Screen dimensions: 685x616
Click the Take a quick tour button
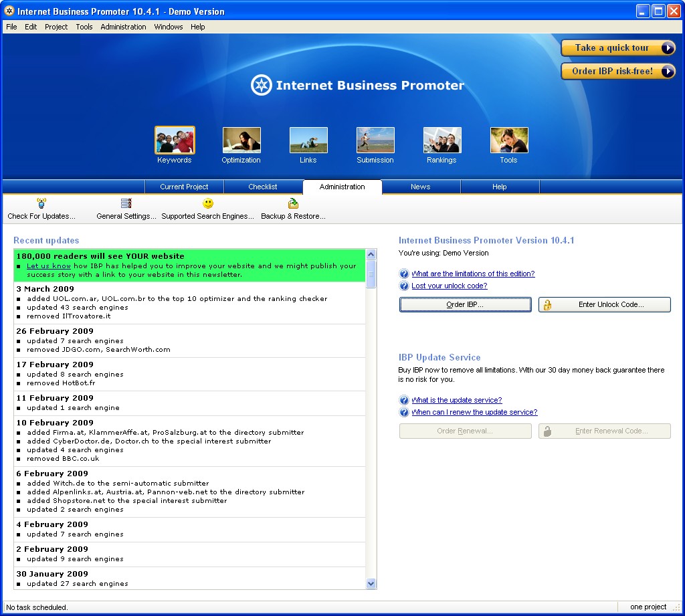pos(617,48)
